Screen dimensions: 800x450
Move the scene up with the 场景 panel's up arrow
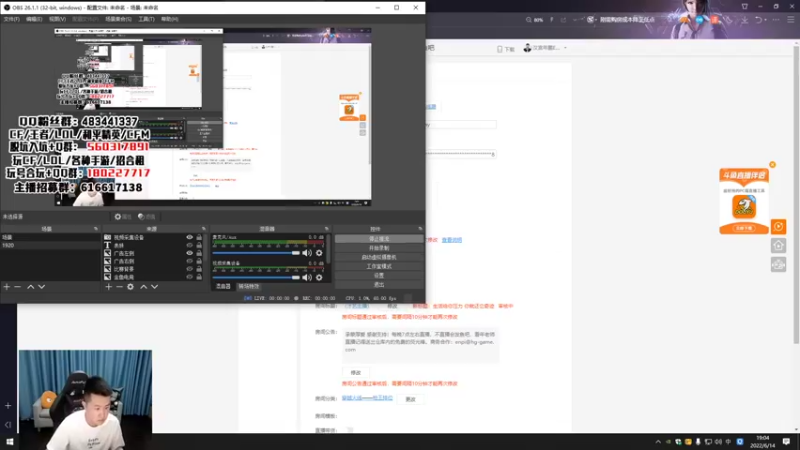pos(31,287)
